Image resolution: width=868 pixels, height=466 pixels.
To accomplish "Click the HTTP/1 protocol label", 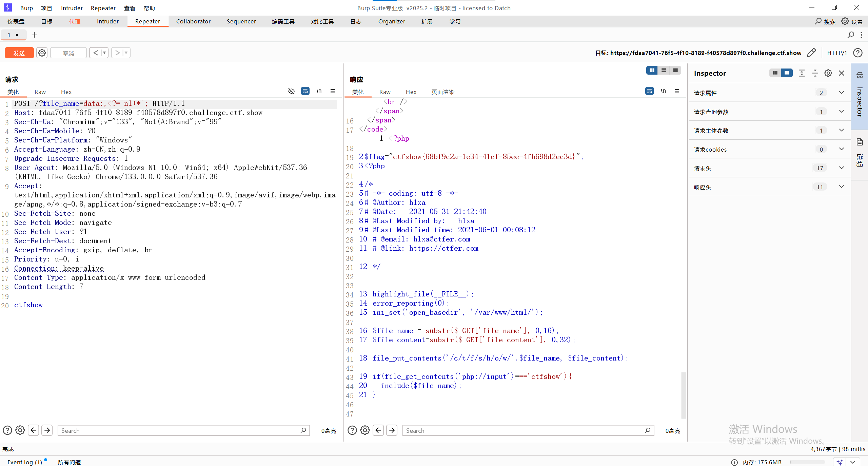I will coord(837,53).
